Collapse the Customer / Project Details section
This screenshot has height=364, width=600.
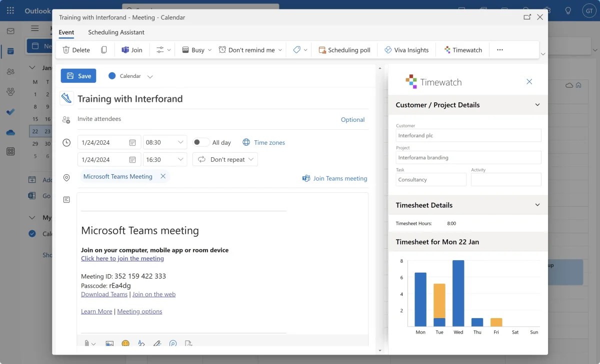[x=537, y=105]
